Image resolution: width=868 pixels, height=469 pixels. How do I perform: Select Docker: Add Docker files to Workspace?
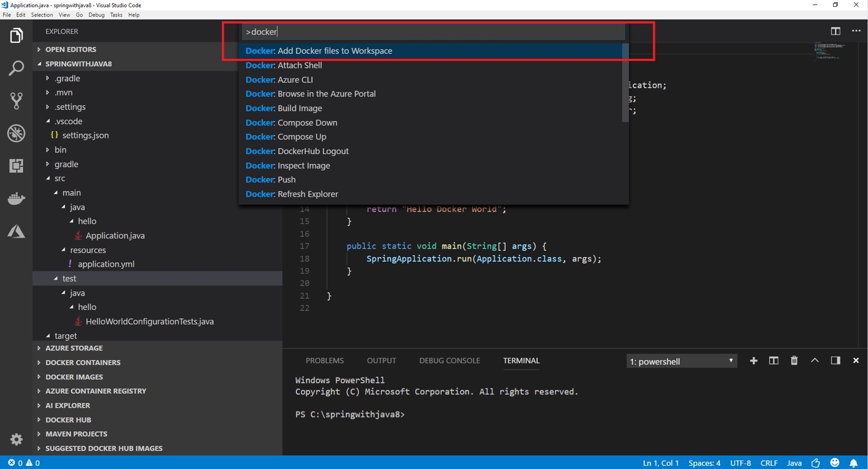(x=430, y=51)
